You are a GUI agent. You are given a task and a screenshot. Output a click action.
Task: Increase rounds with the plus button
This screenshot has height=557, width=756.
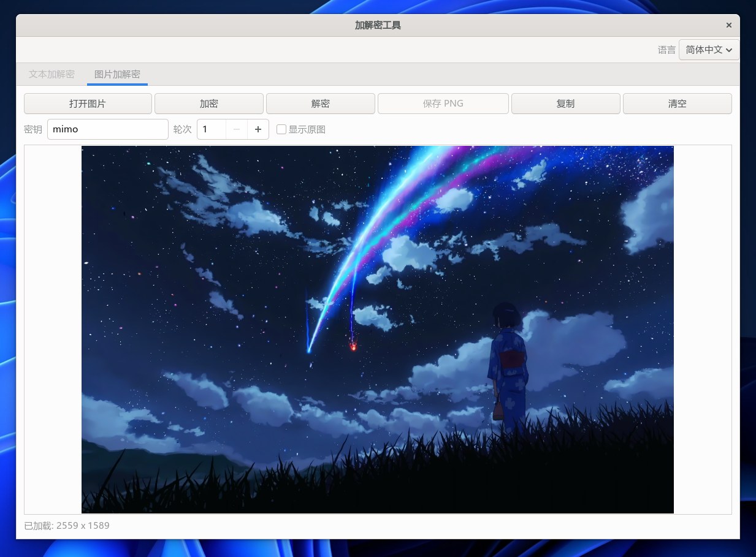[258, 129]
